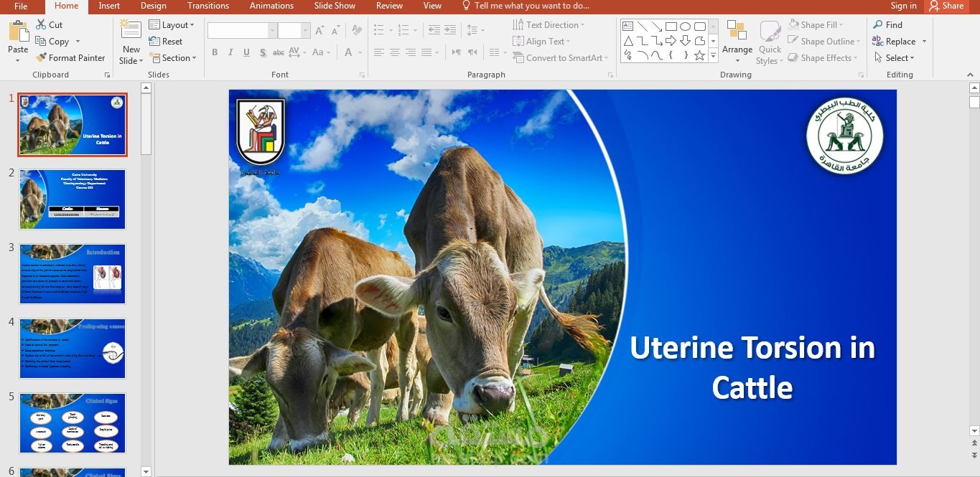Apply Bold formatting
The width and height of the screenshot is (980, 477).
[x=215, y=52]
